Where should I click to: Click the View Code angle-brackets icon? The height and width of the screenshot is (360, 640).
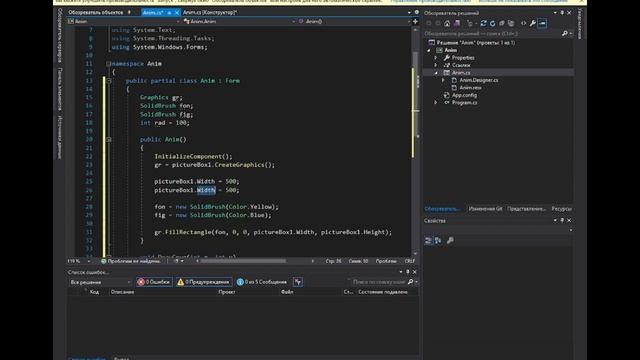point(523,23)
